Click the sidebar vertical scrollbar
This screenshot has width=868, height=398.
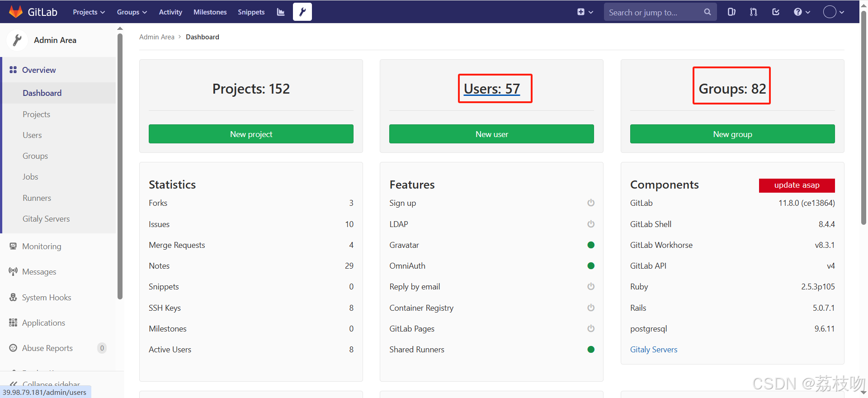point(120,166)
